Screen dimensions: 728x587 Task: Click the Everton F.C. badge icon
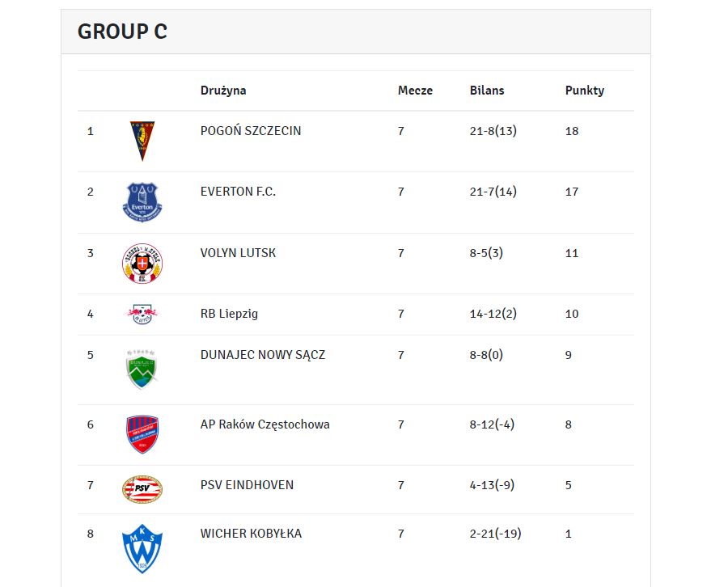142,202
